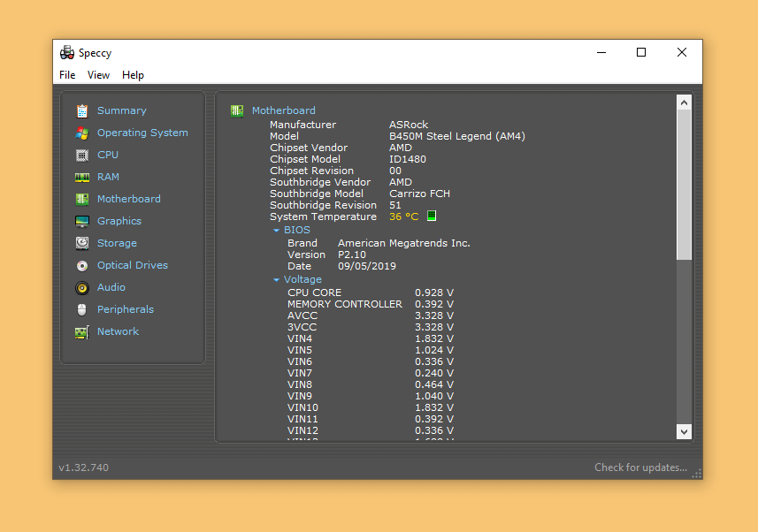Click the MEMORY CONTROLLER voltage row label
Viewport: 758px width, 532px height.
pyautogui.click(x=345, y=304)
